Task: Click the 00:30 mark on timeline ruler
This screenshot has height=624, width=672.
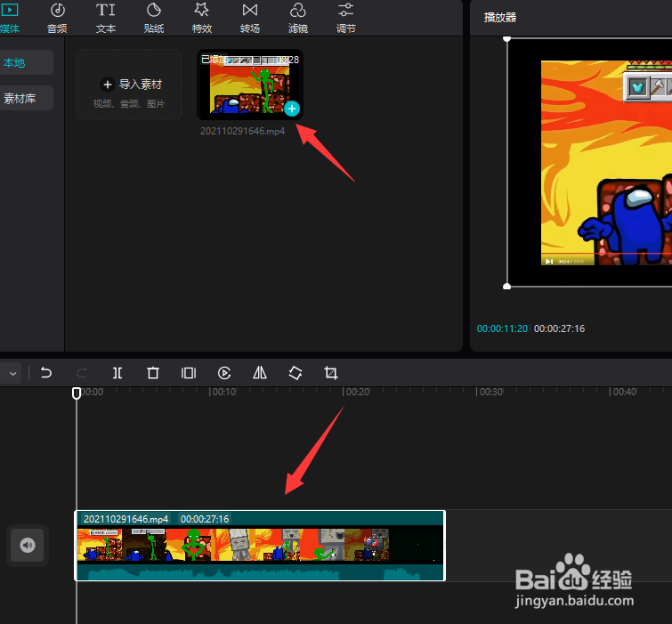Action: pos(491,392)
